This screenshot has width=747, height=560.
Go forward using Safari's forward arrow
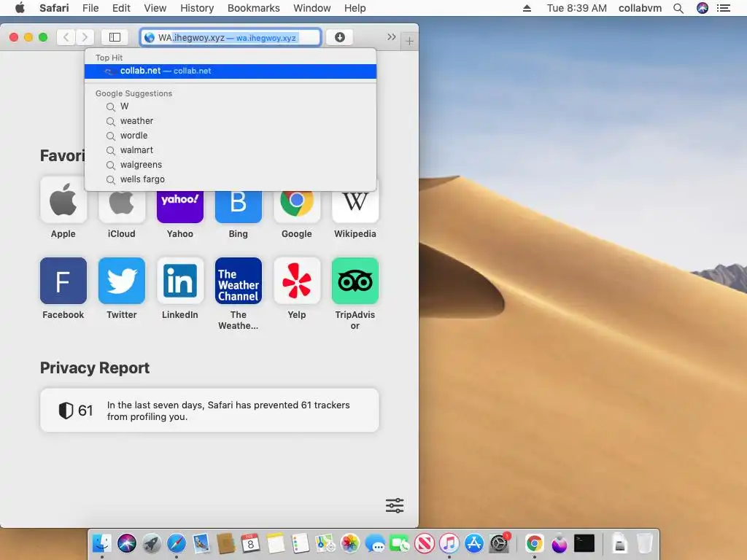(x=85, y=37)
